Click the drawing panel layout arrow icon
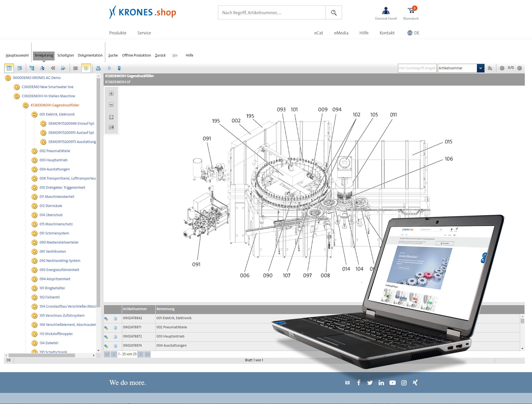Viewport: 532px width, 404px height. coord(111,127)
